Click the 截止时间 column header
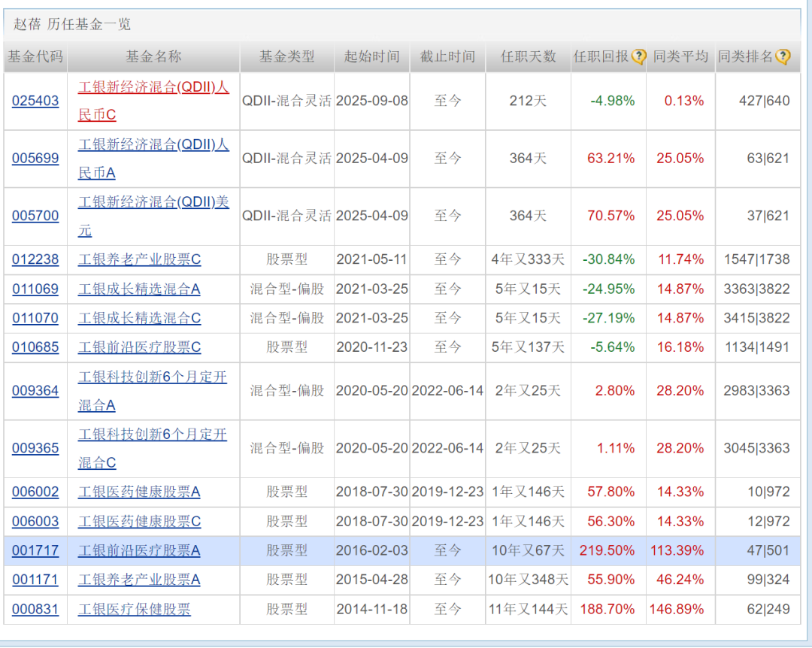 (447, 56)
